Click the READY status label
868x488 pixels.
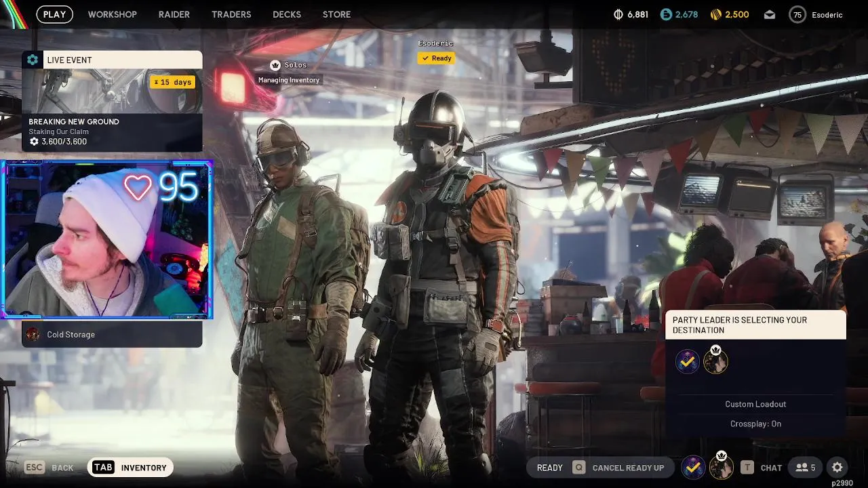549,468
